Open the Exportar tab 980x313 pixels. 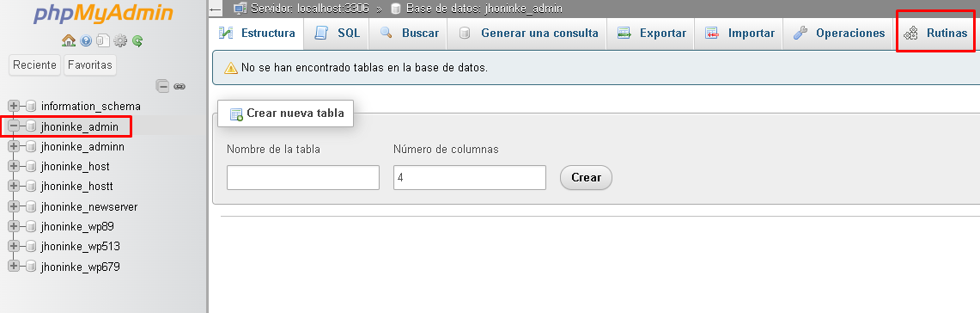pos(651,34)
